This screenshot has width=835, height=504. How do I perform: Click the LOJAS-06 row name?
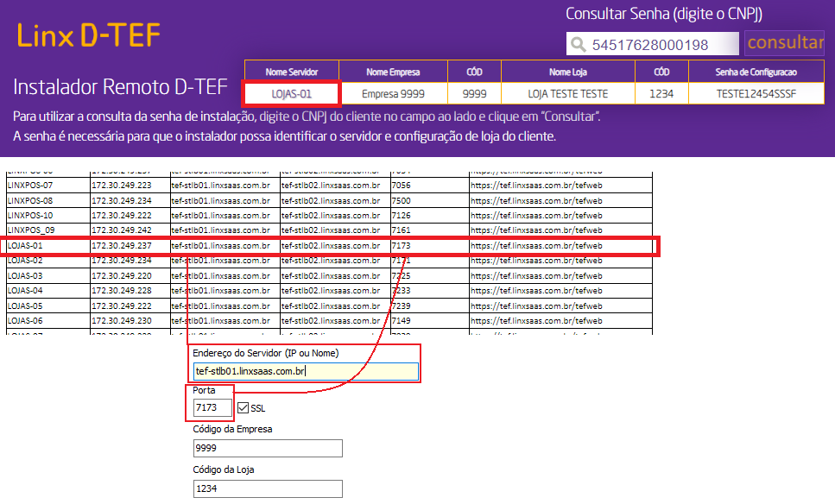point(25,321)
